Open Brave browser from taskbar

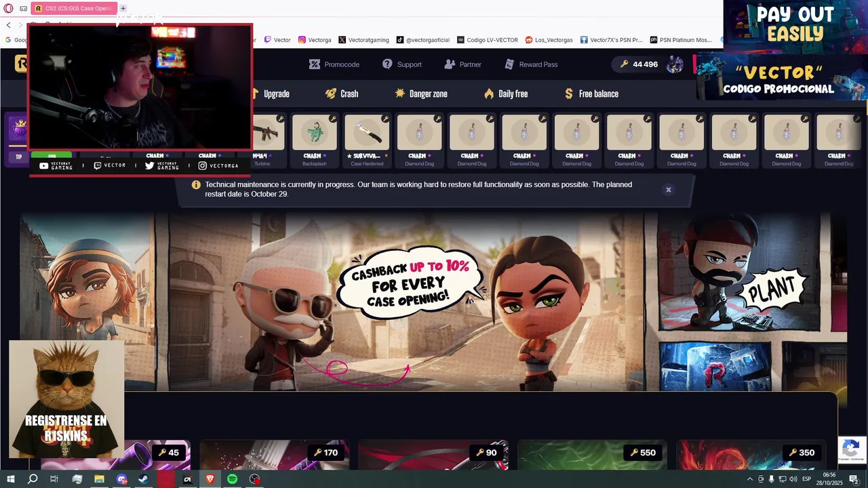210,479
